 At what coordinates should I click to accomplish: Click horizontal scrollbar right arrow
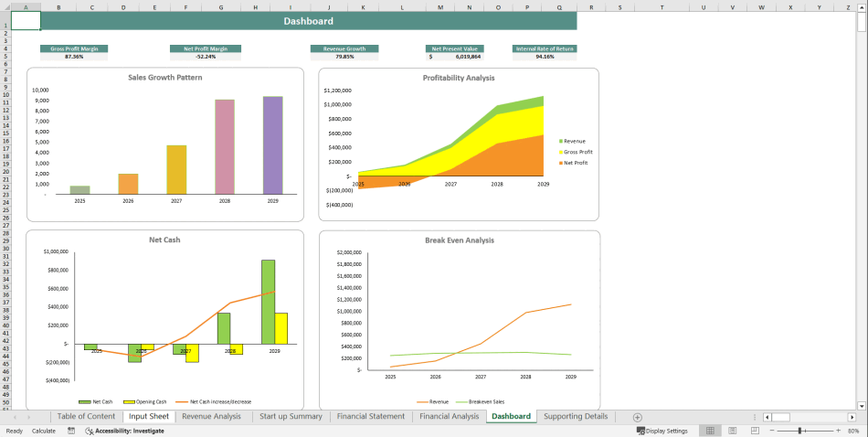852,417
